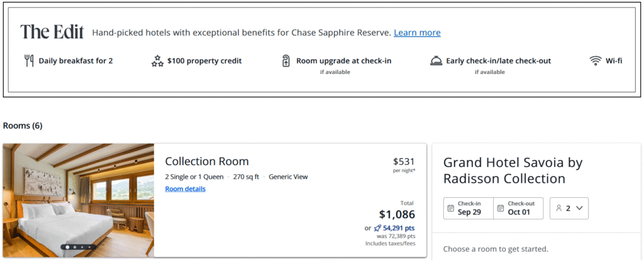Jump to the second carousel dot
This screenshot has width=644, height=260.
(75, 247)
